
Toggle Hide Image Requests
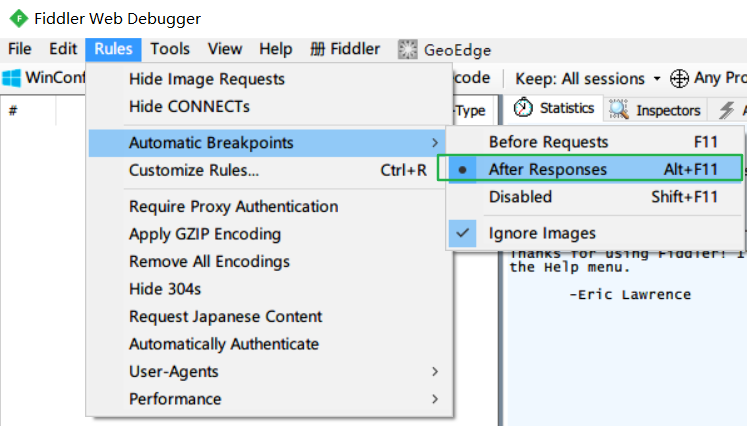point(269,79)
